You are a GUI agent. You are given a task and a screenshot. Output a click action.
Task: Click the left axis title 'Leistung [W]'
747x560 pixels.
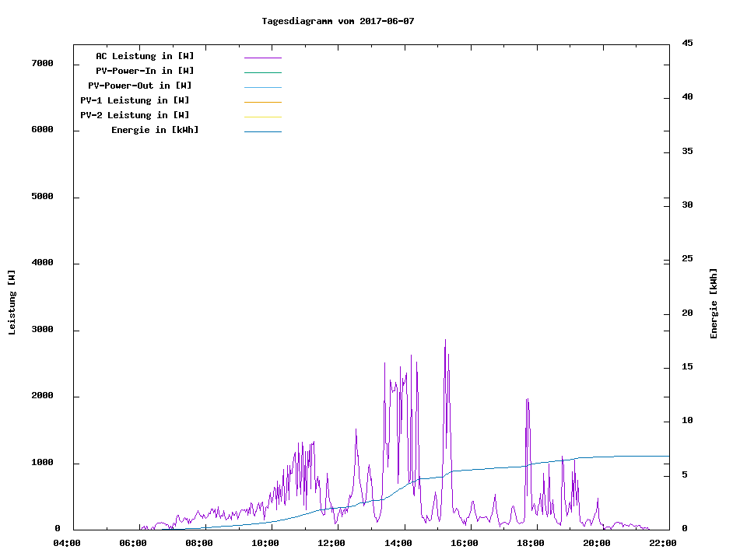click(x=12, y=303)
